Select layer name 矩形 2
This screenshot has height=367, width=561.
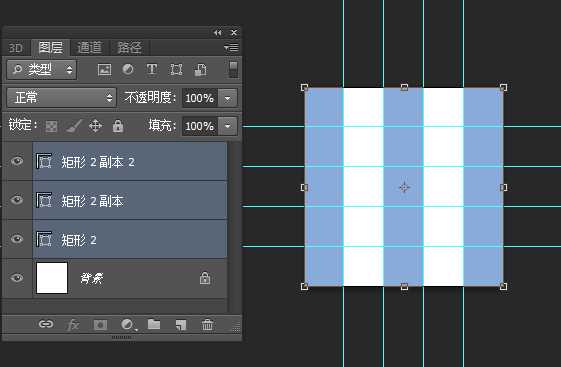78,240
